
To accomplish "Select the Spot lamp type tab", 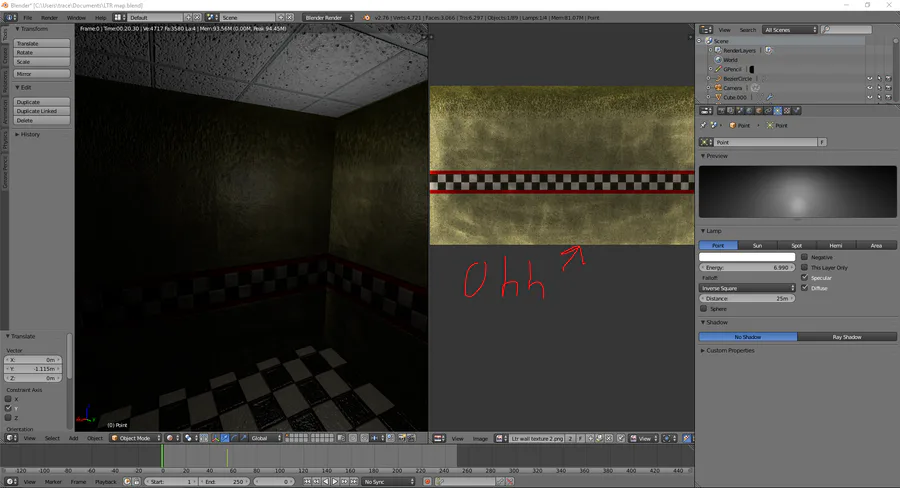I will click(797, 245).
